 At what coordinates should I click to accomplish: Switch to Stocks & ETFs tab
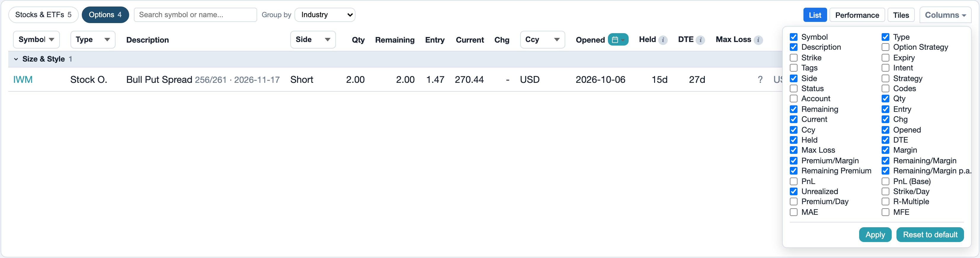(x=43, y=15)
